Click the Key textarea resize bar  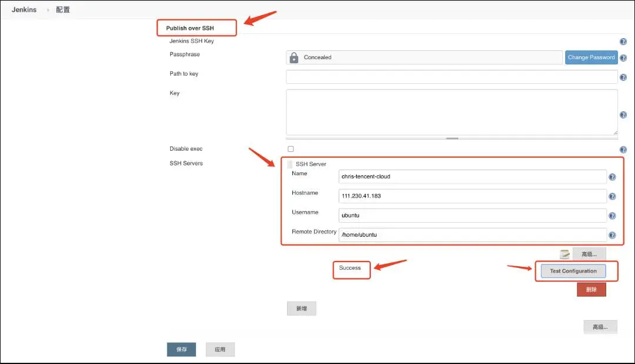tap(452, 138)
